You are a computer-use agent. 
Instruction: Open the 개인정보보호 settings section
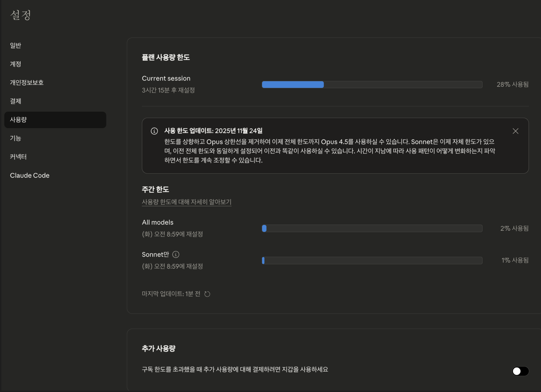pyautogui.click(x=27, y=83)
